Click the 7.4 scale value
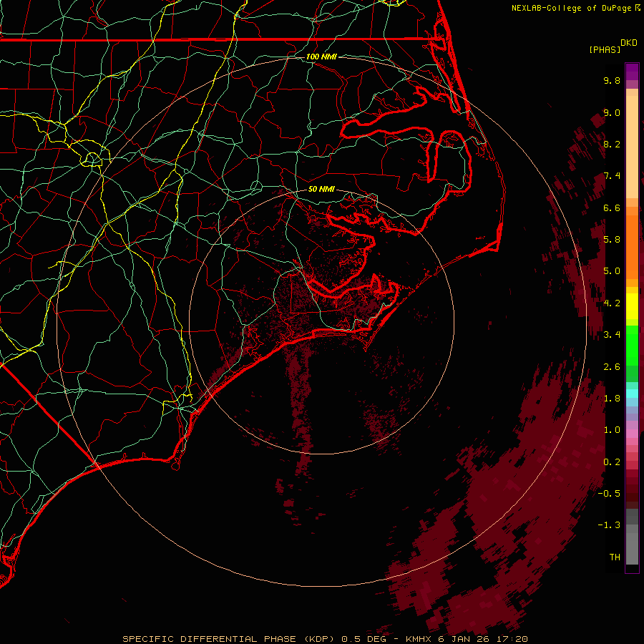The height and width of the screenshot is (644, 644). tap(612, 176)
